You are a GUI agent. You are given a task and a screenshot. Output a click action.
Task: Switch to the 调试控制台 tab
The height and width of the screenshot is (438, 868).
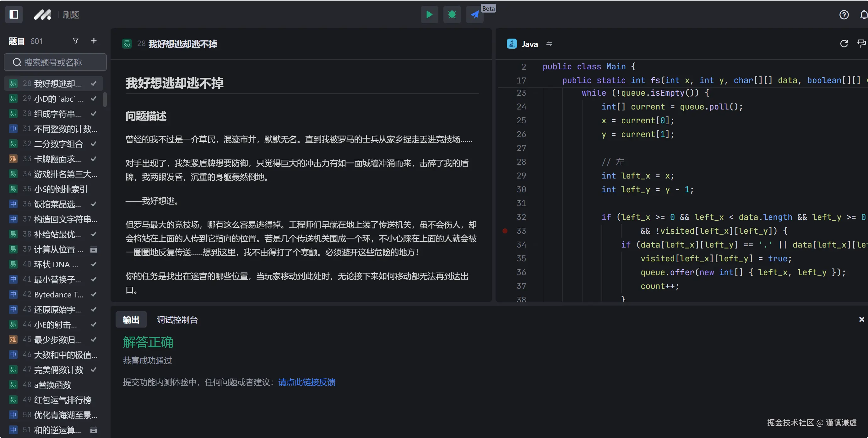tap(176, 319)
